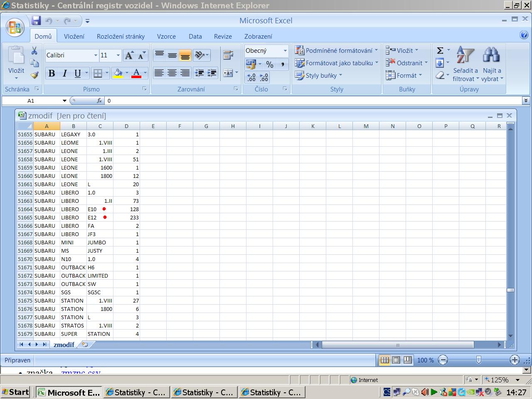Open Formátovat jako tabulku dropdown

point(336,63)
